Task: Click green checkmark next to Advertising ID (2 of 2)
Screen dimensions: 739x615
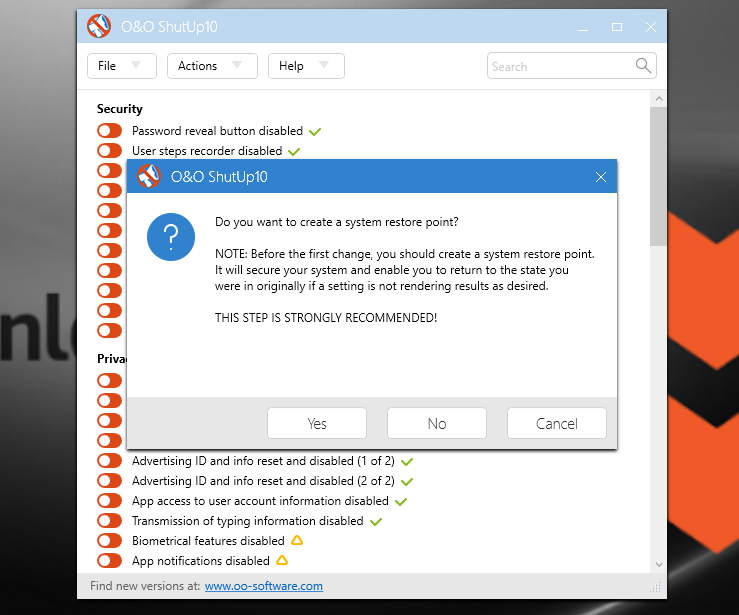Action: point(407,482)
